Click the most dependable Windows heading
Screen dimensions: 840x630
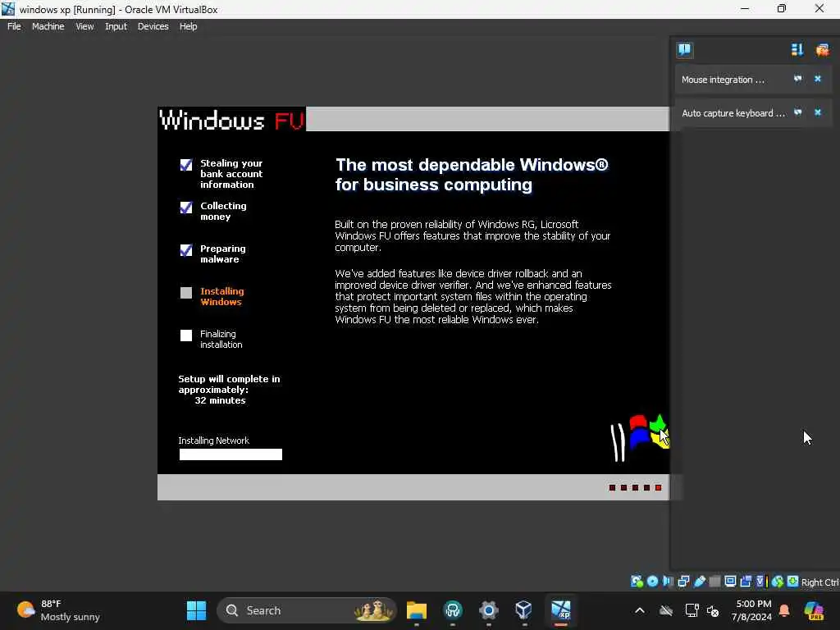click(x=472, y=174)
